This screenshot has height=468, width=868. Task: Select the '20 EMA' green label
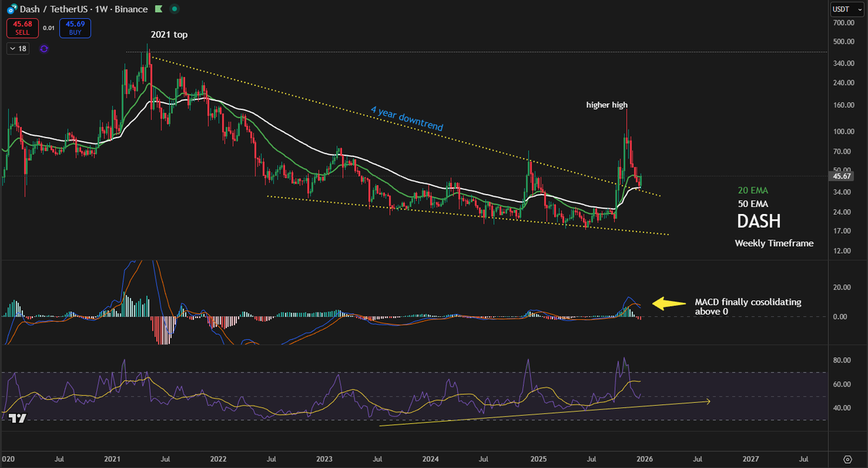tap(752, 190)
